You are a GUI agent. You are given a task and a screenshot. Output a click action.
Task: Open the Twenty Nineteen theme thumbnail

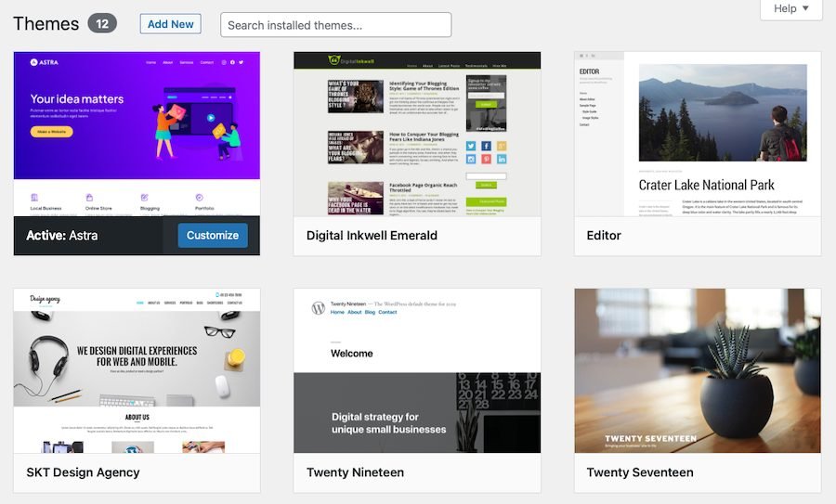tap(417, 371)
